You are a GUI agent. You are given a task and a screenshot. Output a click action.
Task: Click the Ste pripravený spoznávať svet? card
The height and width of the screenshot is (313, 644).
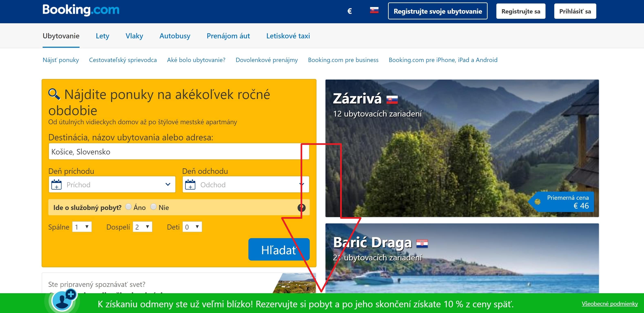(x=179, y=283)
